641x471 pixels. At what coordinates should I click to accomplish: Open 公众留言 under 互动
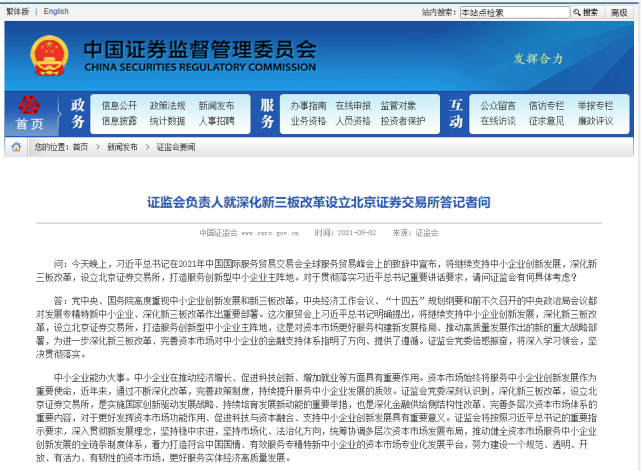pos(498,106)
